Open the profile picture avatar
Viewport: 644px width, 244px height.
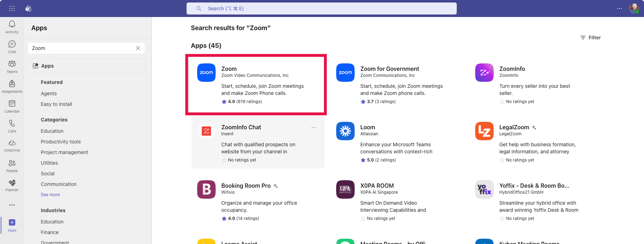tap(634, 8)
